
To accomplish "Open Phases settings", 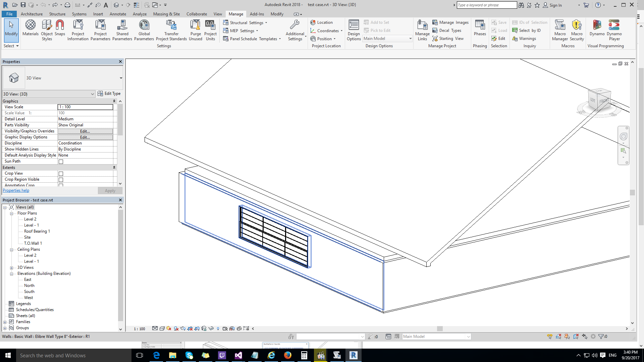I will tap(480, 28).
